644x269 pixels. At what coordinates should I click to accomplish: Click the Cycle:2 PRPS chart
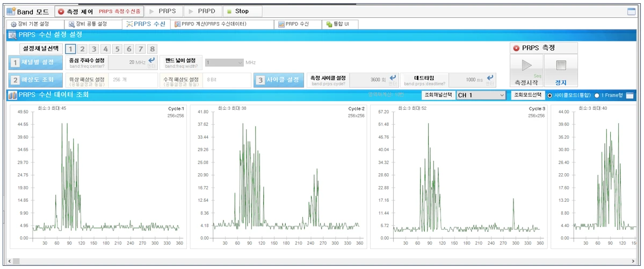pos(278,176)
